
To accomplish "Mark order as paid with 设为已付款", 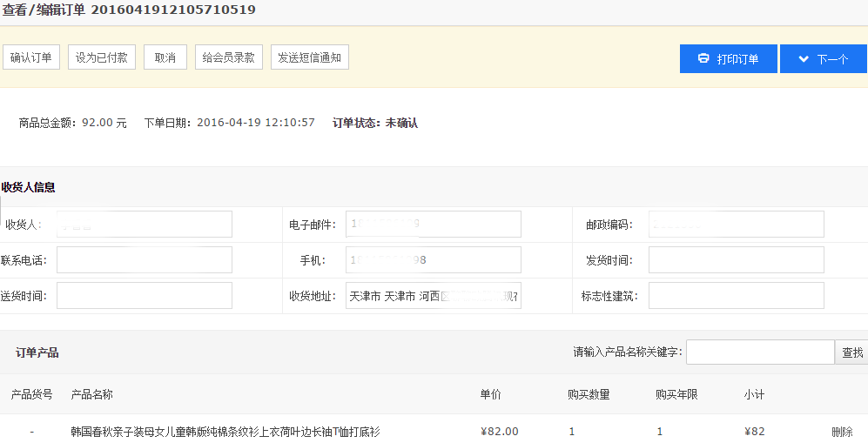I will tap(102, 57).
